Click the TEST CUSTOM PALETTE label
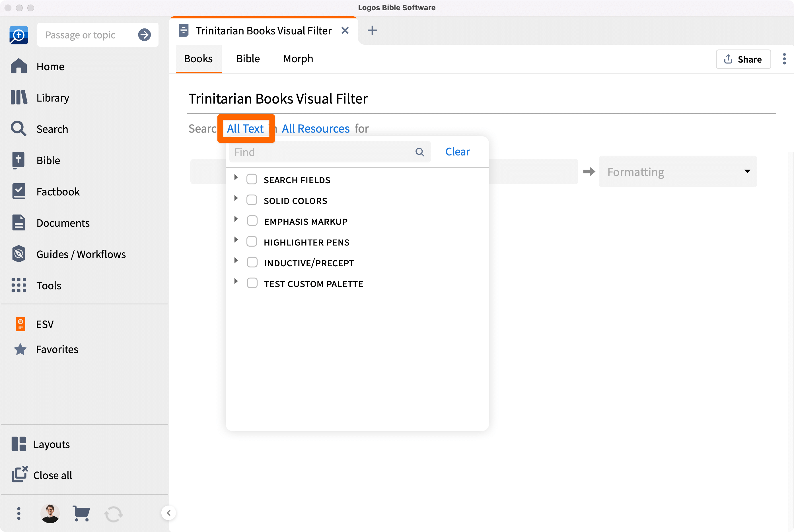The image size is (794, 532). click(314, 284)
